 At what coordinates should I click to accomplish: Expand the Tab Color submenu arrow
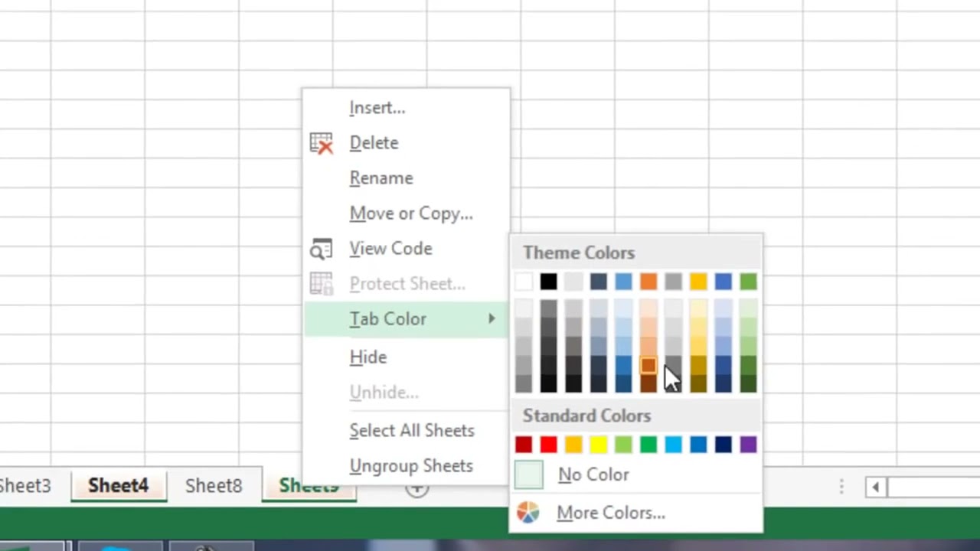(492, 318)
